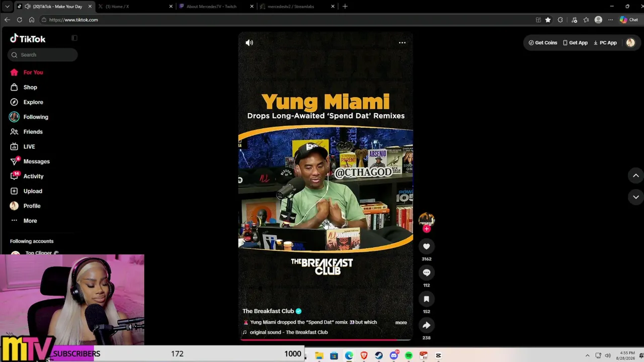Switch to the Home / X tab
The height and width of the screenshot is (362, 644).
click(x=136, y=7)
